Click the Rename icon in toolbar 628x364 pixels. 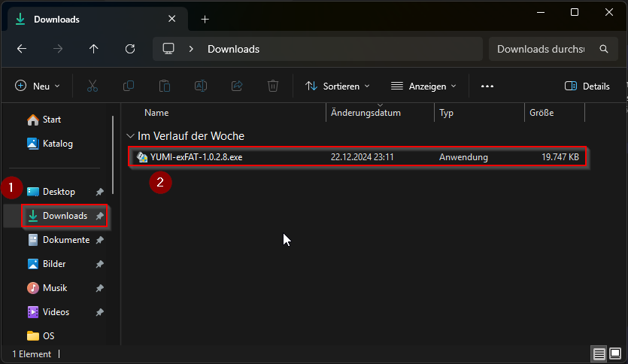201,86
